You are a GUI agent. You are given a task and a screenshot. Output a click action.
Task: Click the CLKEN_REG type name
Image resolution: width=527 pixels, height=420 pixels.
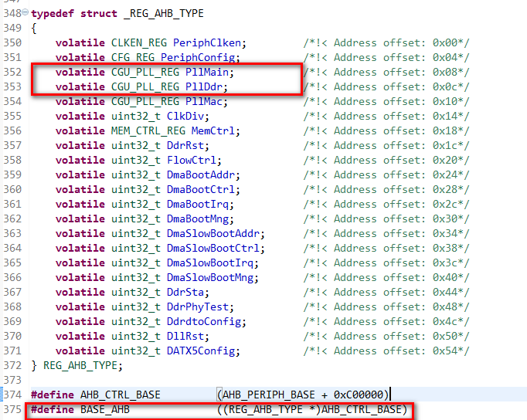tap(139, 43)
